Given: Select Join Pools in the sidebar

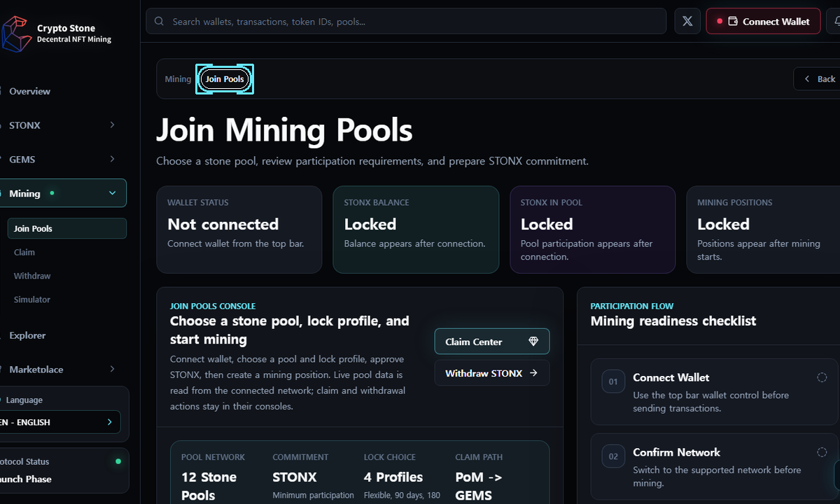Looking at the screenshot, I should tap(67, 229).
